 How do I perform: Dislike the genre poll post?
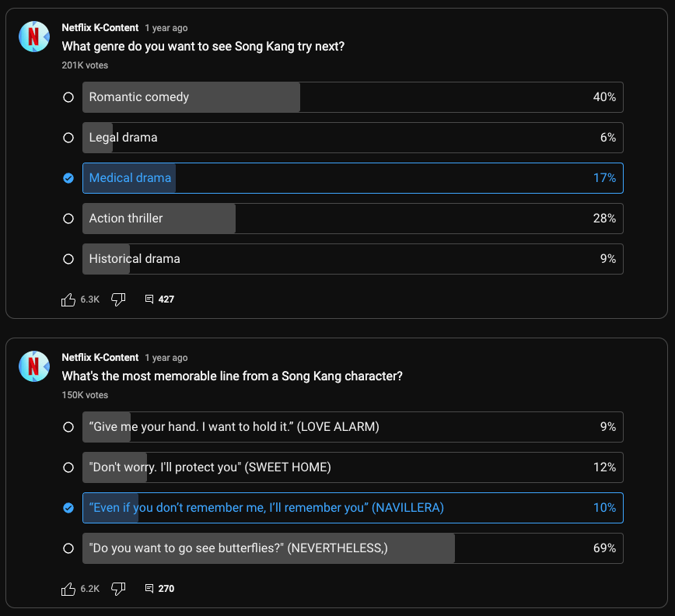click(x=118, y=299)
